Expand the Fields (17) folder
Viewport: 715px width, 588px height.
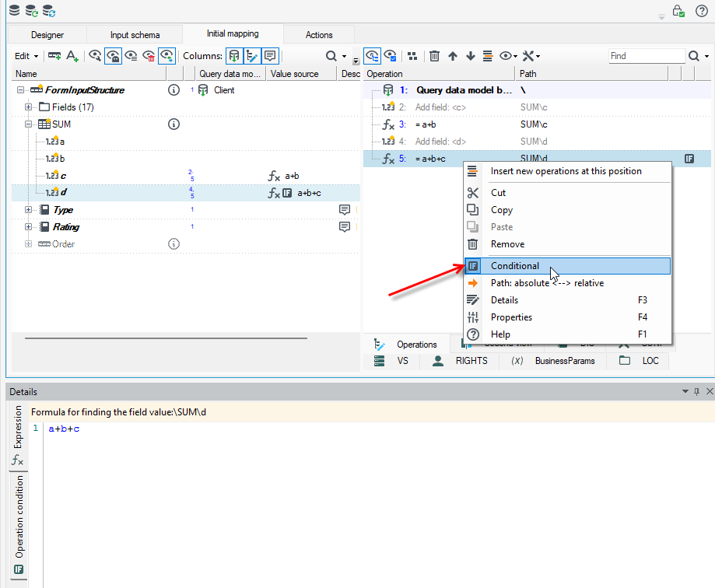coord(28,107)
